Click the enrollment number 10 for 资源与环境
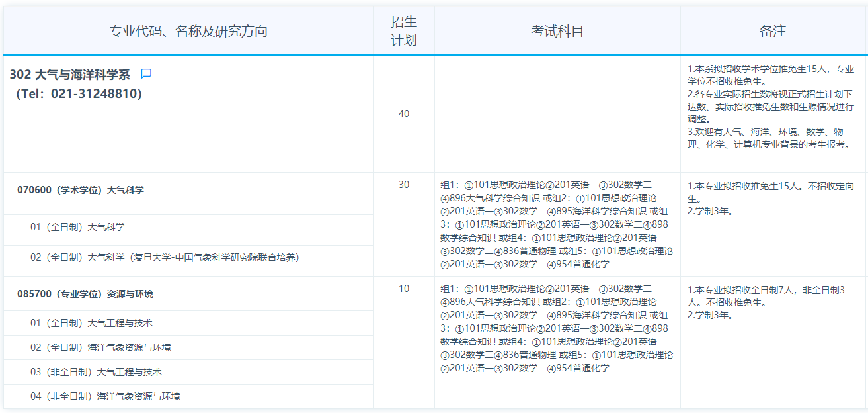Image resolution: width=868 pixels, height=413 pixels. tap(404, 289)
